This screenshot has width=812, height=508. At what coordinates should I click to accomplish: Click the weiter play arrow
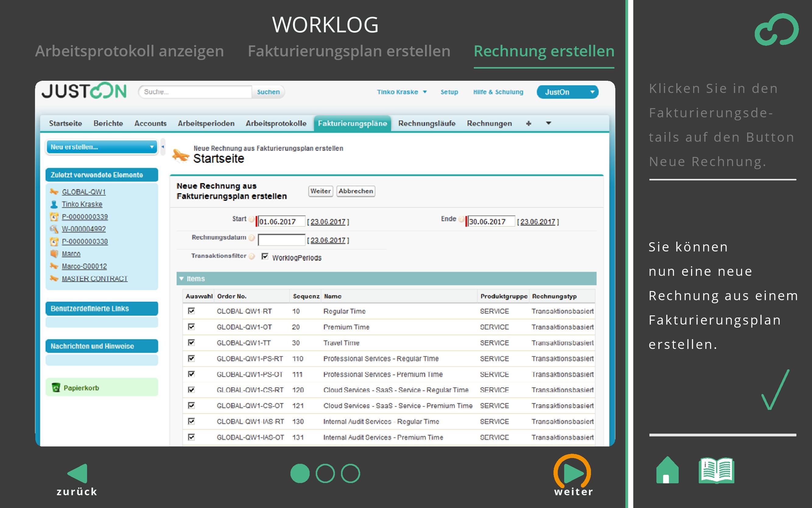coord(573,473)
